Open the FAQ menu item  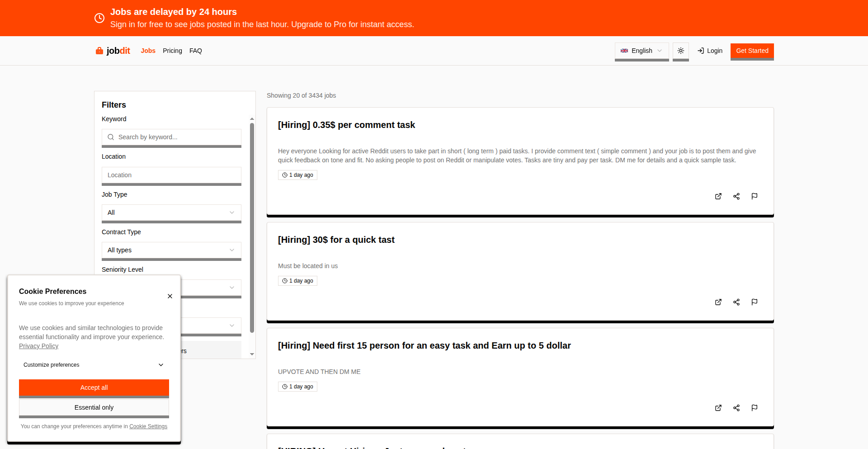tap(196, 51)
